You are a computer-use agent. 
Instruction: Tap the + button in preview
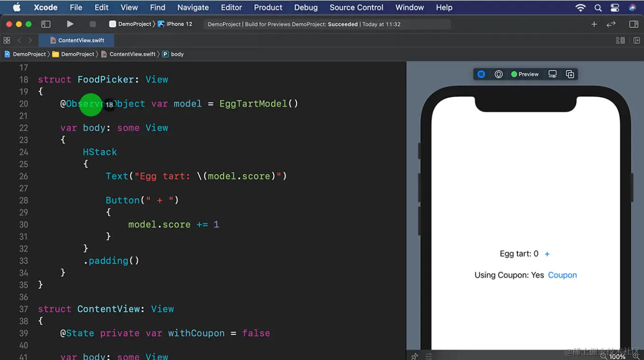coord(547,254)
